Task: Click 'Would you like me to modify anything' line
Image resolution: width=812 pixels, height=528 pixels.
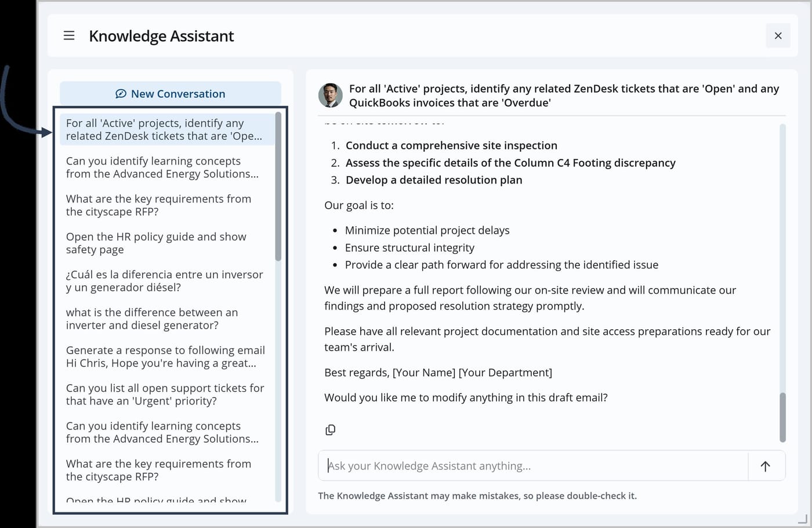Action: click(466, 398)
